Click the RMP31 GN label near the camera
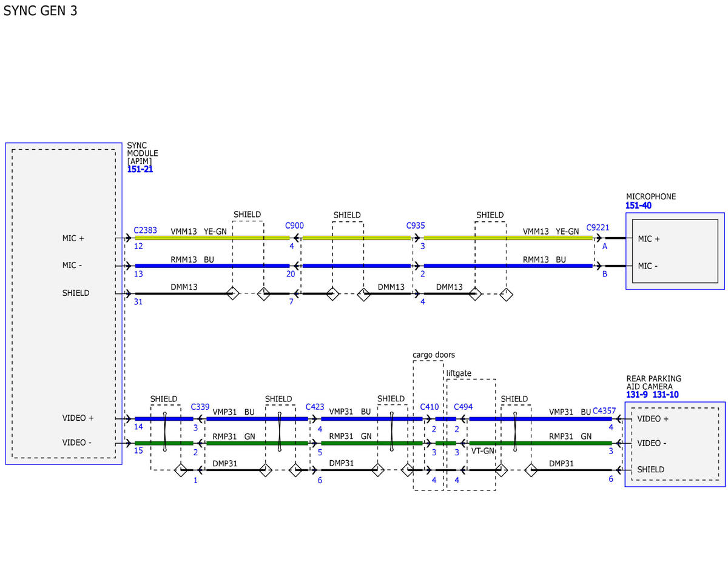Viewport: 728px width, 562px height. click(x=570, y=436)
